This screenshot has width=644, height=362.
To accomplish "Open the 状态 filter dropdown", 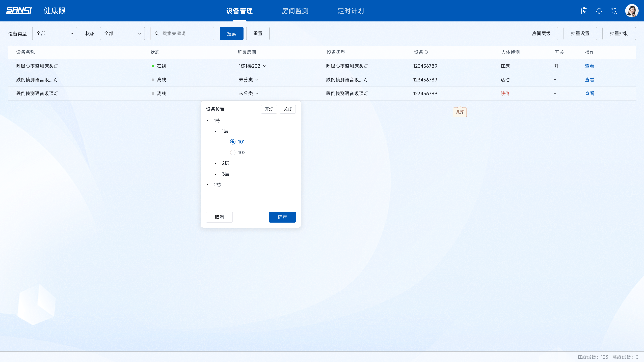I will pos(122,34).
